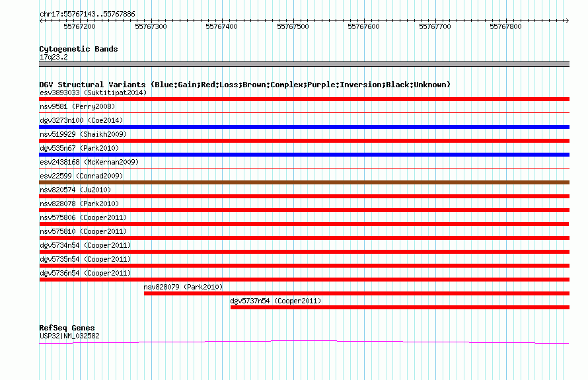Click esv22599 (Conrad2009) label

[81, 176]
